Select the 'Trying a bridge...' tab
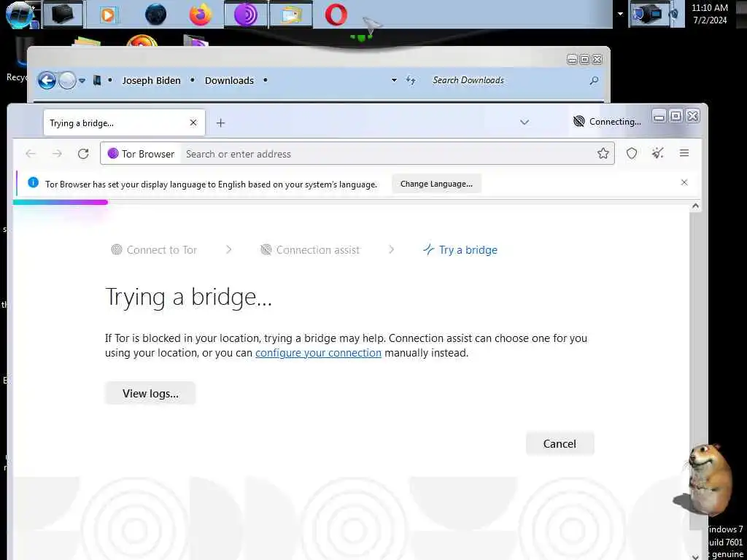 (x=124, y=122)
